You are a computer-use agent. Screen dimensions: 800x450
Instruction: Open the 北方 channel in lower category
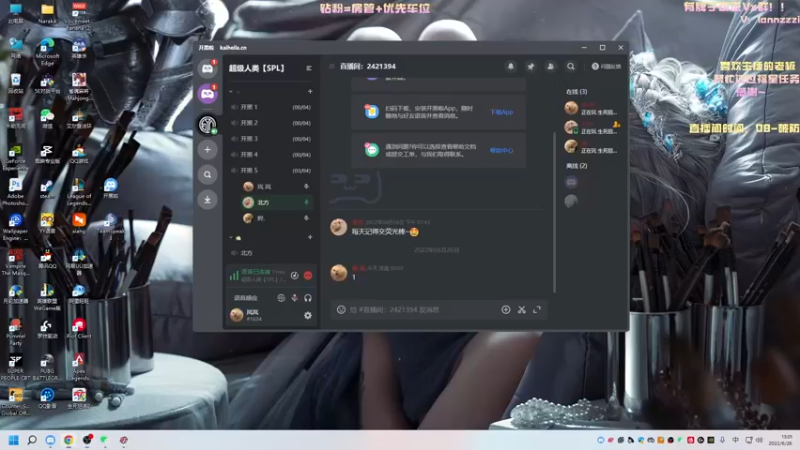pyautogui.click(x=270, y=253)
